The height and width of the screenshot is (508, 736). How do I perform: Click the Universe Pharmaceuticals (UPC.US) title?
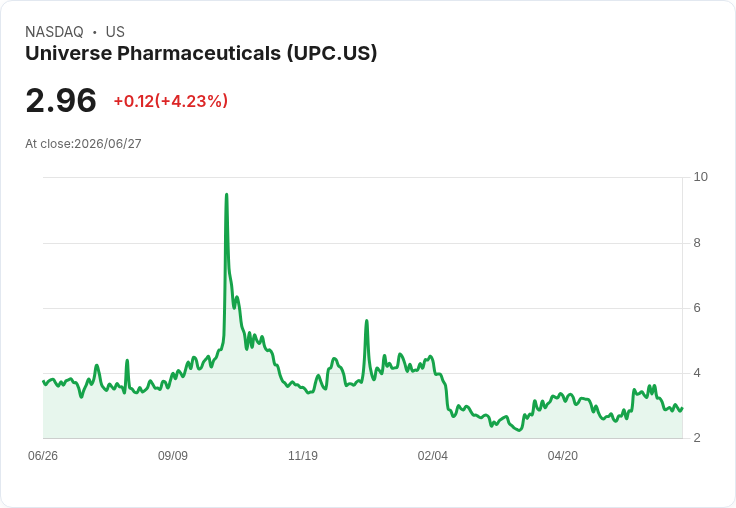point(201,54)
